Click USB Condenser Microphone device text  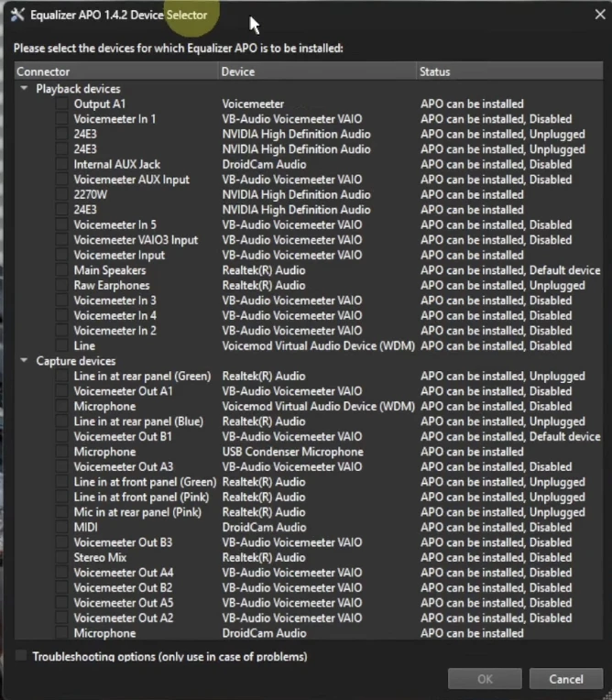click(x=292, y=452)
